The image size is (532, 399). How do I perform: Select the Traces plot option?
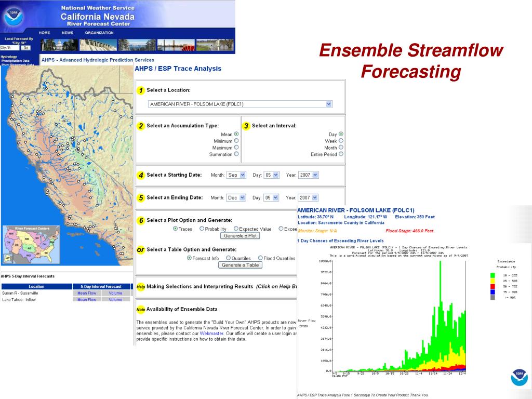(175, 229)
